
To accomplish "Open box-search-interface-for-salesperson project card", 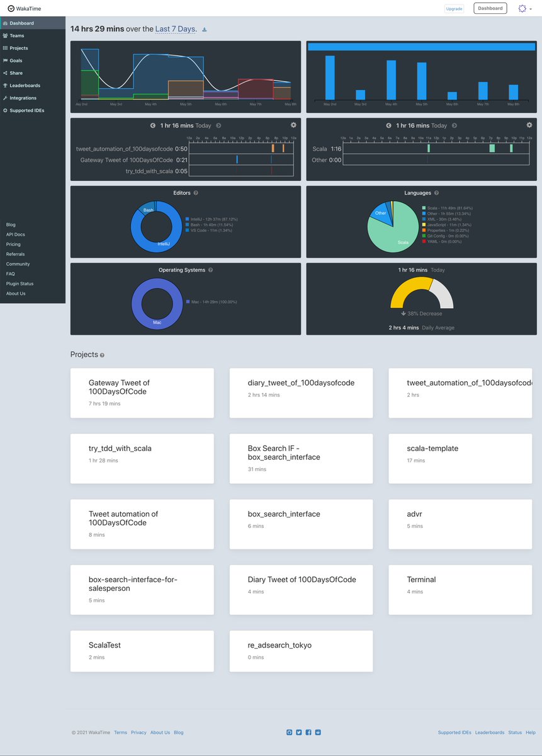I will coord(142,590).
